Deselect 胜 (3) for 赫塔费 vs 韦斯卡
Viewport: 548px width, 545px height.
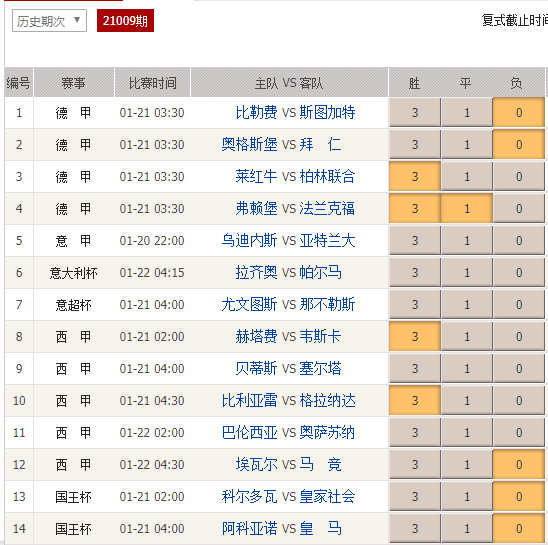[414, 337]
